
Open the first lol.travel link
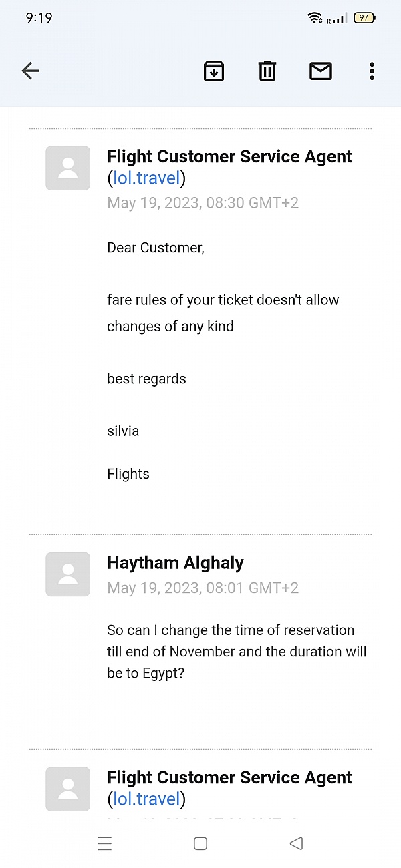146,178
